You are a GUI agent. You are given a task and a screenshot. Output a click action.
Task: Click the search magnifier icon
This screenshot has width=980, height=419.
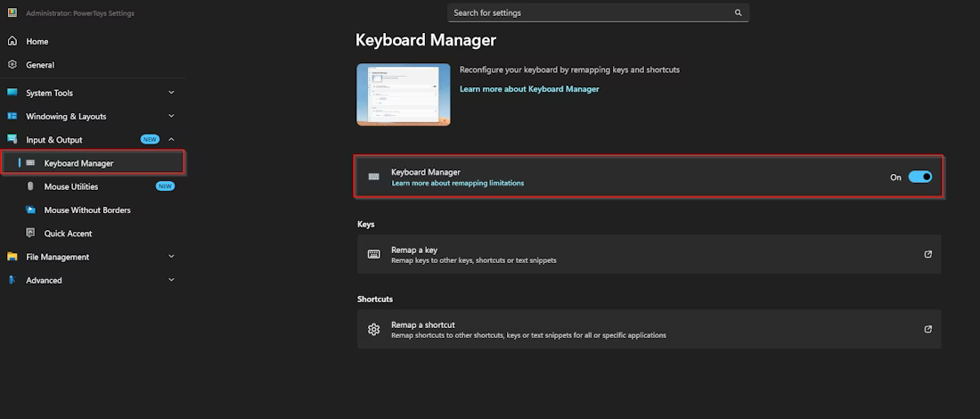[739, 12]
